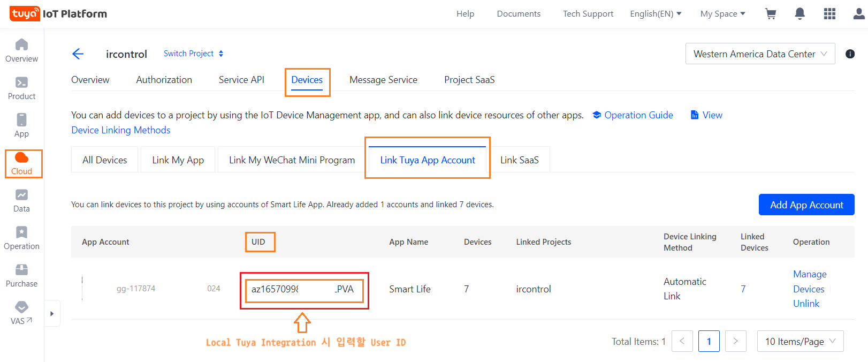Open Documents in the top bar
868x362 pixels.
pyautogui.click(x=519, y=14)
